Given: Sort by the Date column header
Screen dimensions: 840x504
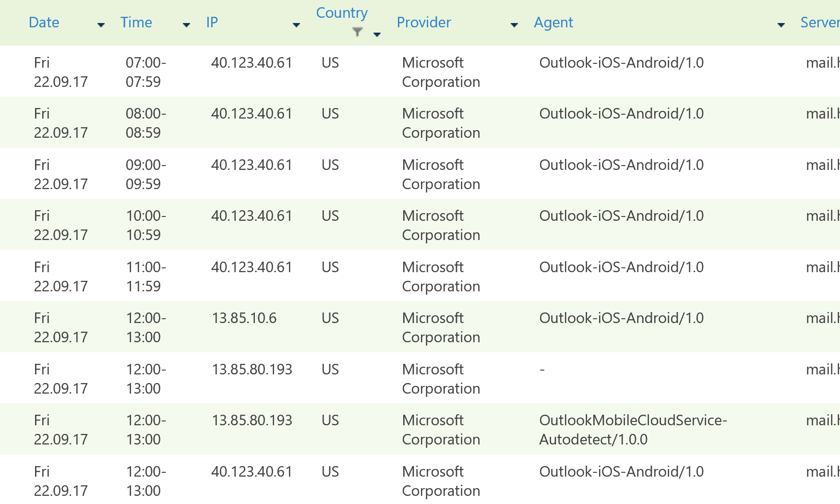Looking at the screenshot, I should (x=44, y=23).
